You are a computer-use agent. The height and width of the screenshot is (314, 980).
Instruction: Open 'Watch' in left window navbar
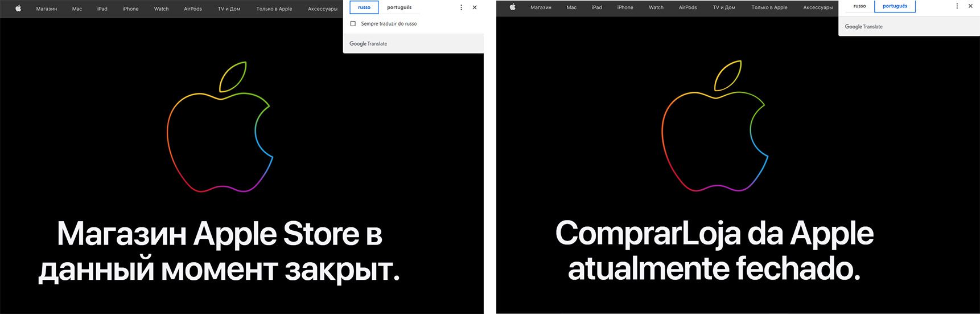pyautogui.click(x=162, y=9)
